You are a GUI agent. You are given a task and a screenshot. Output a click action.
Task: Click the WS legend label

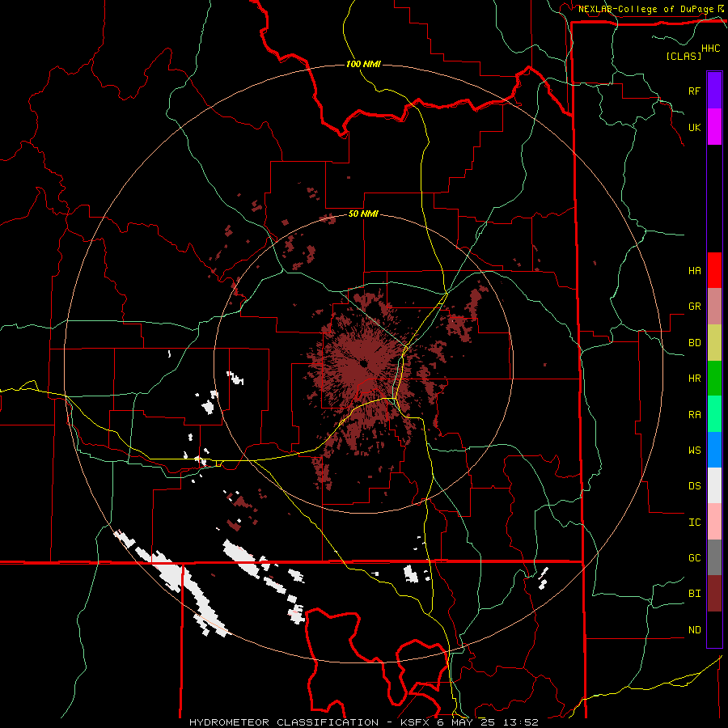pyautogui.click(x=694, y=451)
